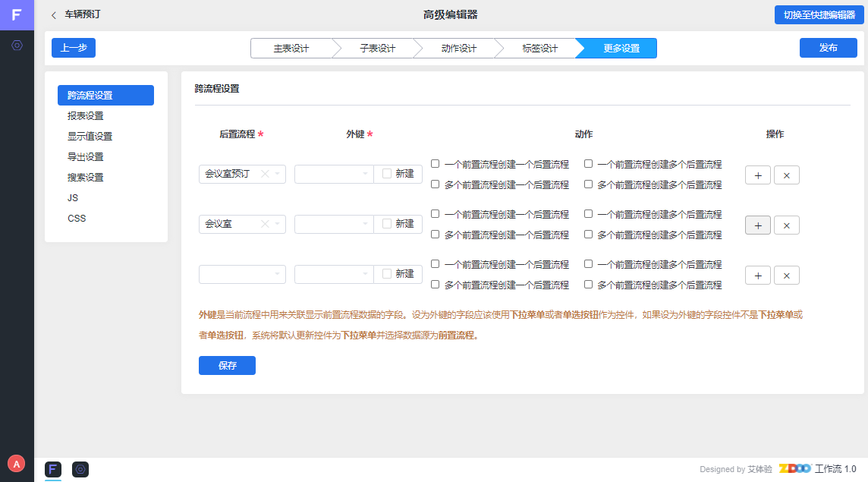Go back using arrow beside 车辆预订
Viewport: 868px width, 482px height.
[54, 15]
